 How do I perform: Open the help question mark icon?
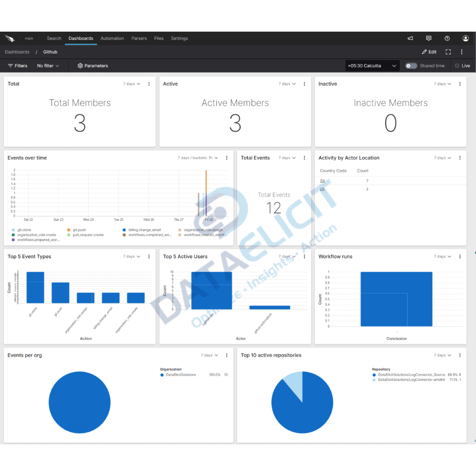pyautogui.click(x=447, y=38)
